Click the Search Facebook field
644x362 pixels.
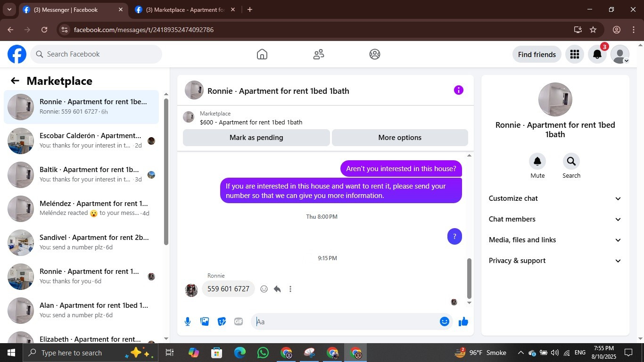(96, 54)
